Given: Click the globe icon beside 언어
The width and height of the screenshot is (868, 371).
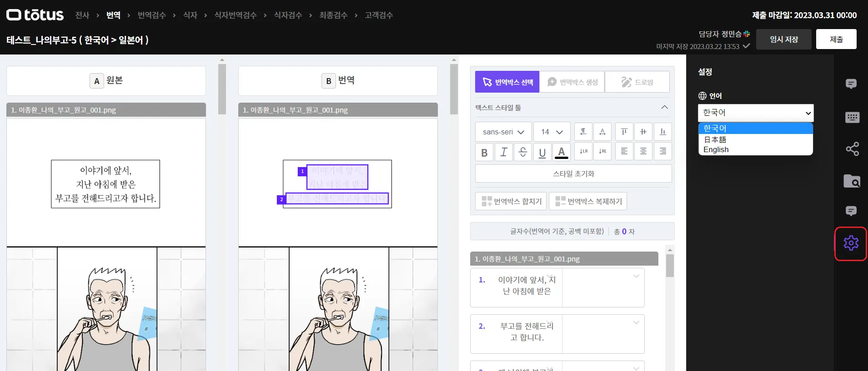Looking at the screenshot, I should click(702, 96).
